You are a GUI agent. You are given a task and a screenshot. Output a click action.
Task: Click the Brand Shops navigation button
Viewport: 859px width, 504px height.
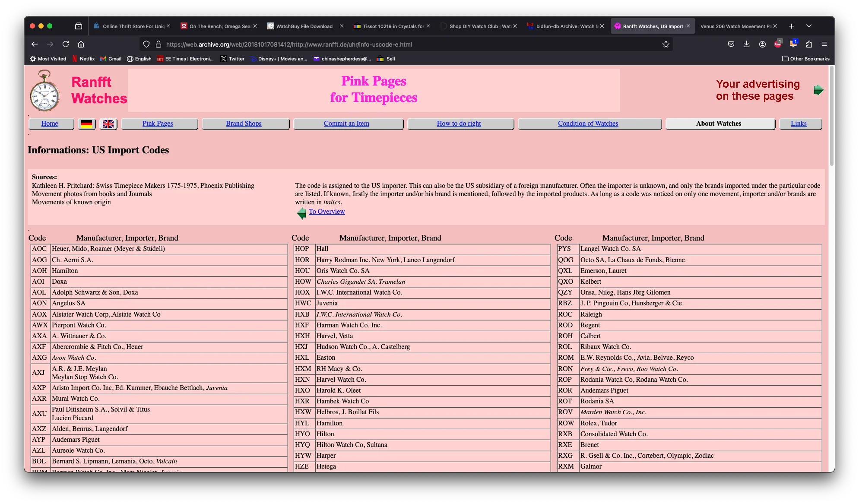pyautogui.click(x=244, y=124)
